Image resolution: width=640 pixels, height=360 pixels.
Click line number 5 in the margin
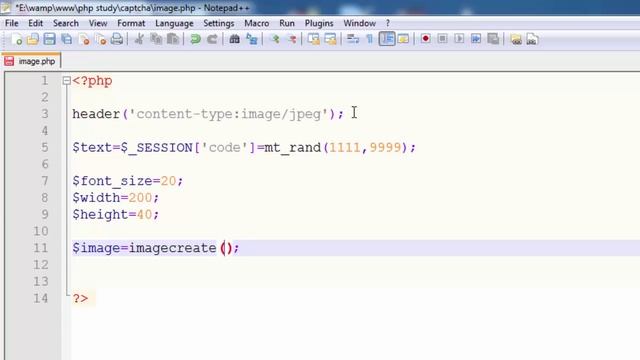coord(45,147)
